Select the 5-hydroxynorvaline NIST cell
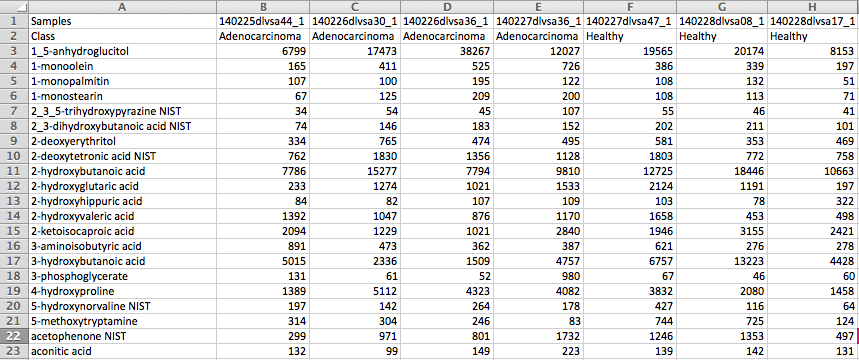Viewport: 859px width, 360px height. (x=122, y=306)
